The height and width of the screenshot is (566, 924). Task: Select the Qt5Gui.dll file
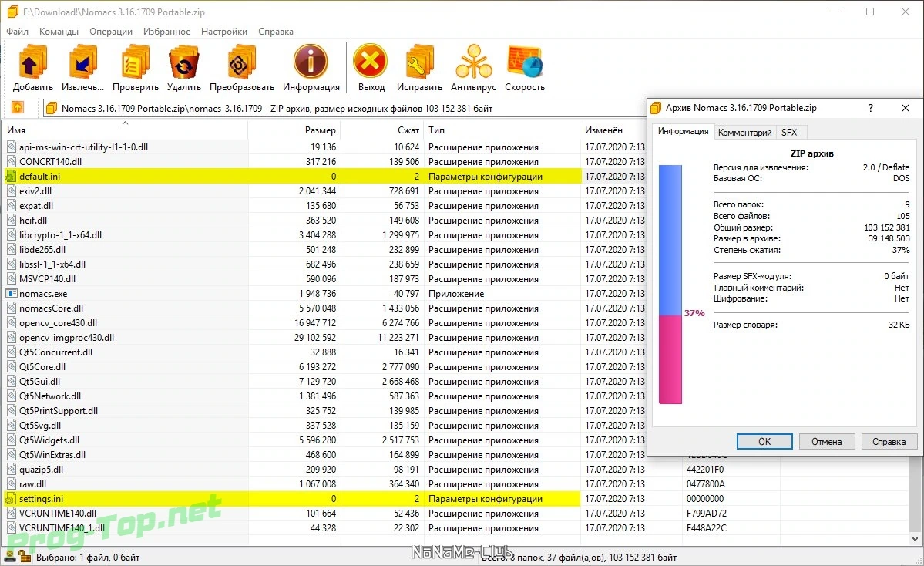tap(39, 382)
